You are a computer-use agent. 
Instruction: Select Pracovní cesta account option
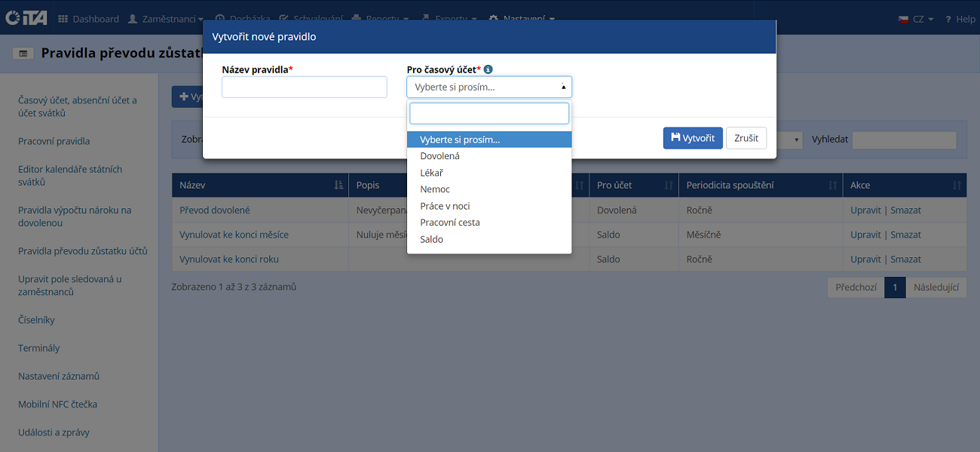tap(449, 223)
